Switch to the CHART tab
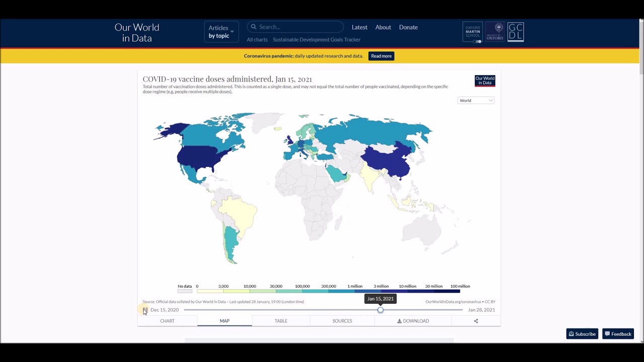 click(x=168, y=321)
